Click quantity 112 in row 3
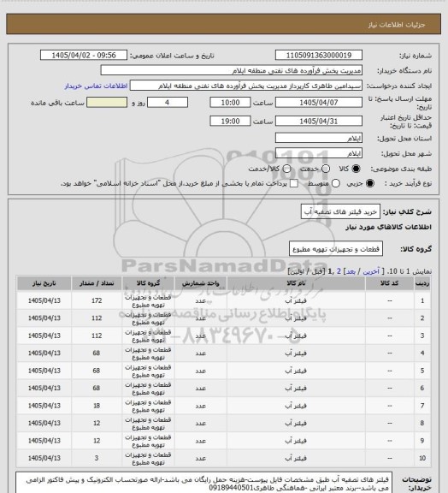 pos(97,336)
